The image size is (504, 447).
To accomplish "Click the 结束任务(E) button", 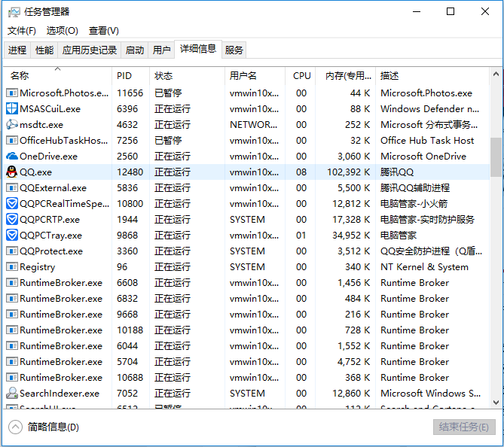I will (464, 427).
